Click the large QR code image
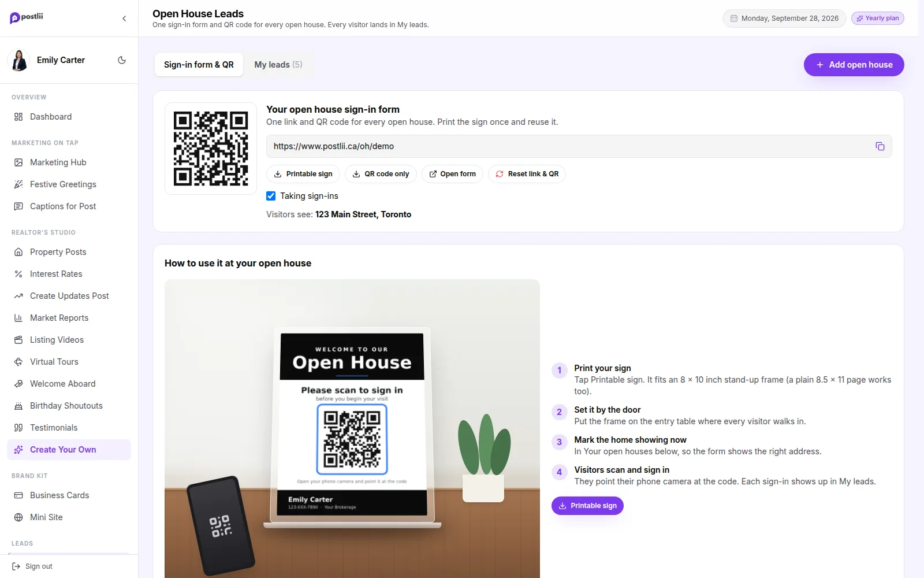924x578 pixels. tap(211, 149)
